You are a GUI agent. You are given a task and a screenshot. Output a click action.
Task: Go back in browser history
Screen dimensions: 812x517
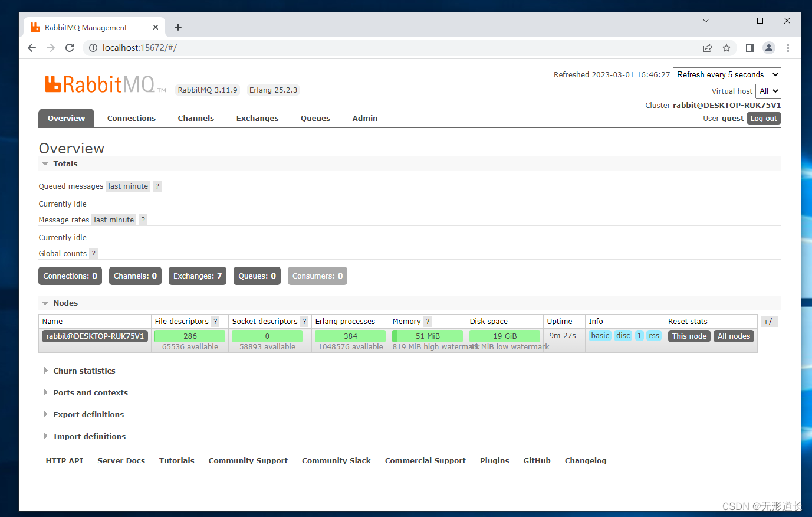pyautogui.click(x=32, y=48)
